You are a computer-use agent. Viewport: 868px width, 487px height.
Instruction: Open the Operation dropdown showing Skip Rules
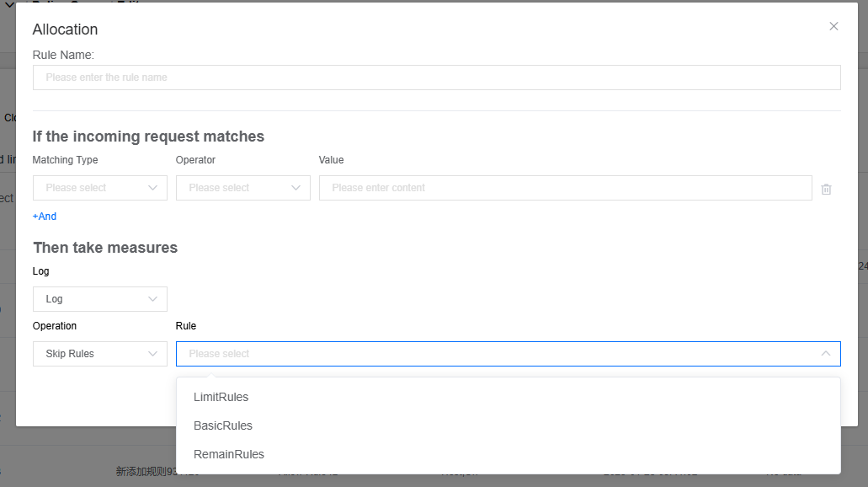pyautogui.click(x=99, y=354)
